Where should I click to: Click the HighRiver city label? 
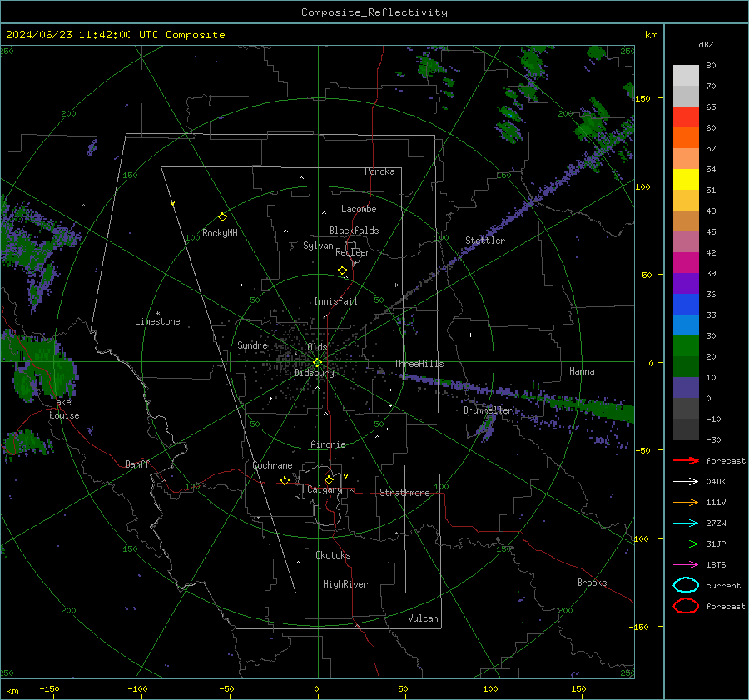pos(345,584)
